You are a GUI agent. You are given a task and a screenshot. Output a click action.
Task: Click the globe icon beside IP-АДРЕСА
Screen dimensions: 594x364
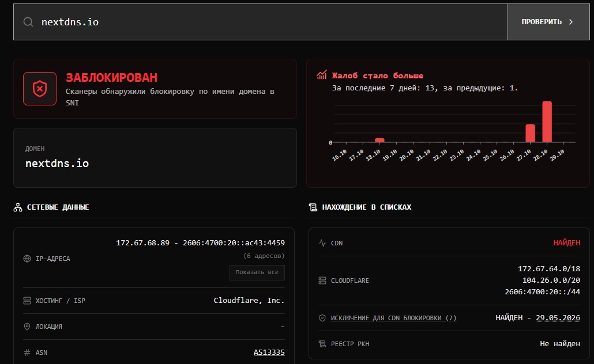(x=27, y=259)
